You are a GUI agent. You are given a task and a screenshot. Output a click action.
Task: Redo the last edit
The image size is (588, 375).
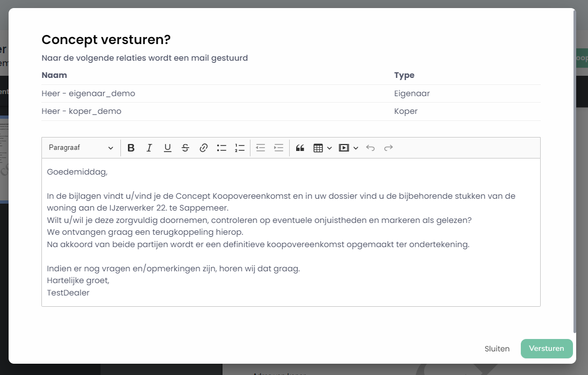pyautogui.click(x=389, y=148)
